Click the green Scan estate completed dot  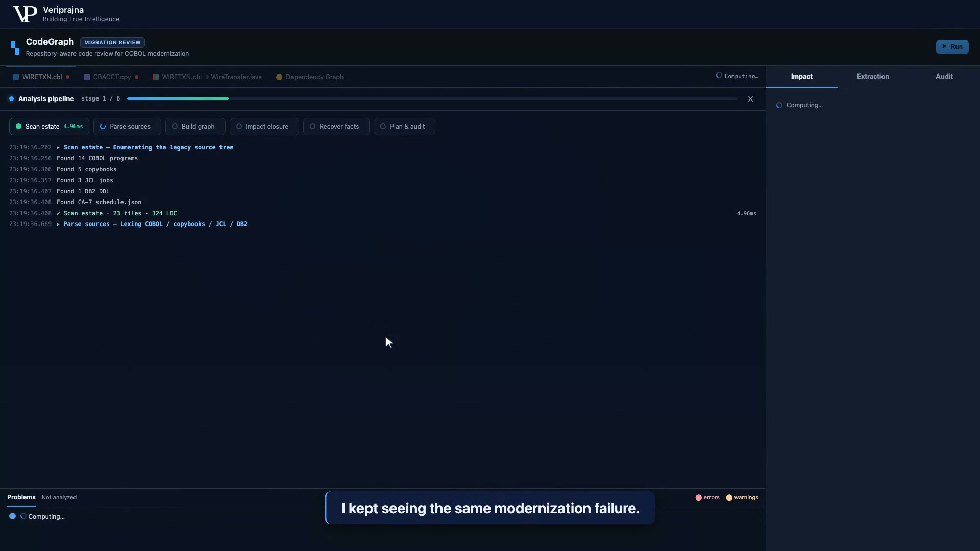(x=19, y=127)
